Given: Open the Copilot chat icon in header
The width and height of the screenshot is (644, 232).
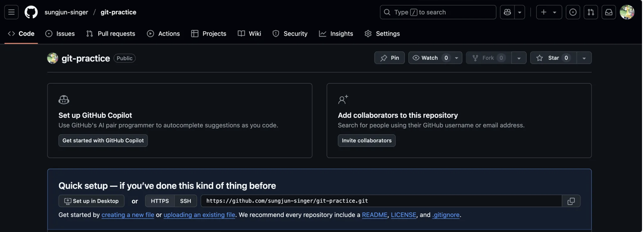Looking at the screenshot, I should pos(508,12).
